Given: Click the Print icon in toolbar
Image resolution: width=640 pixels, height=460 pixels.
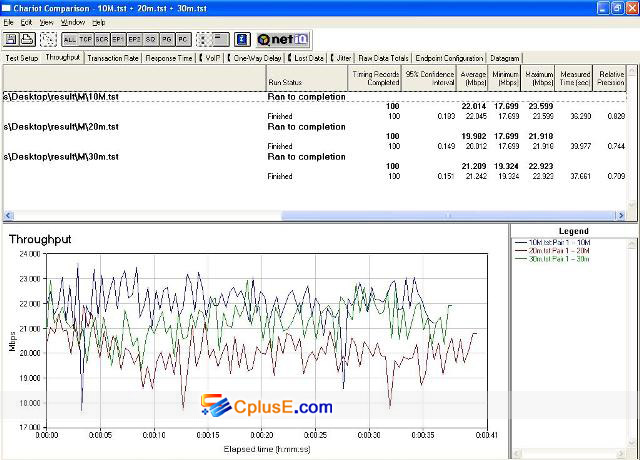Looking at the screenshot, I should pos(27,39).
